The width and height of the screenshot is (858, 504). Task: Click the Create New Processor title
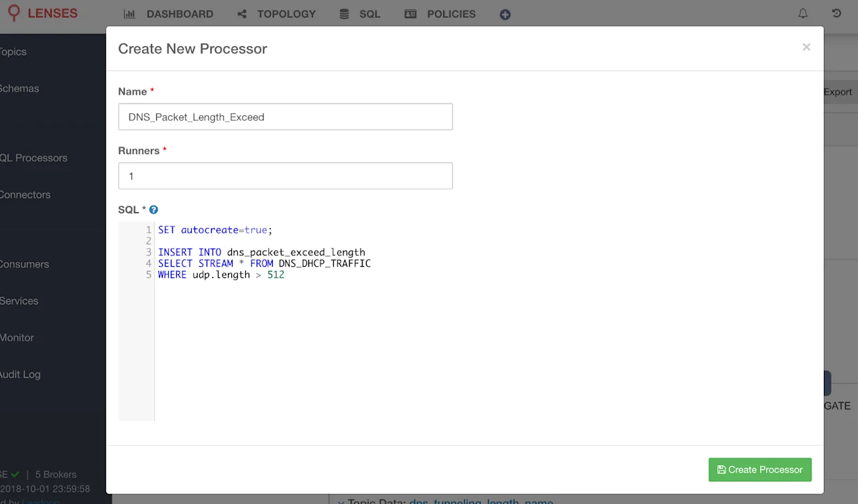[192, 49]
